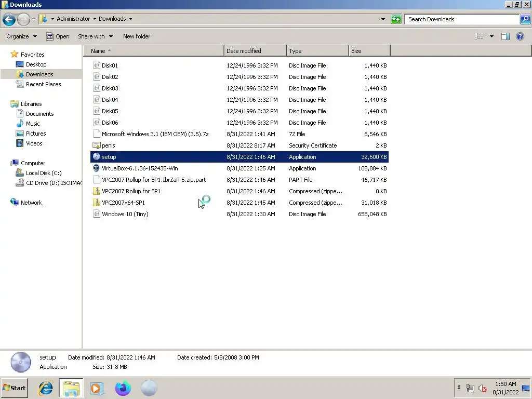Image resolution: width=532 pixels, height=399 pixels.
Task: Click the Open toolbar button
Action: 58,36
